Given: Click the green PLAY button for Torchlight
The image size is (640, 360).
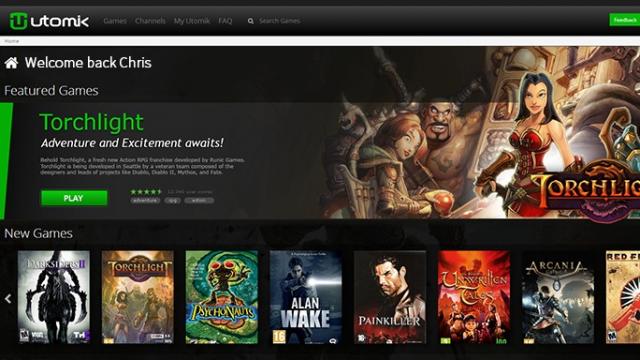Looking at the screenshot, I should point(74,198).
